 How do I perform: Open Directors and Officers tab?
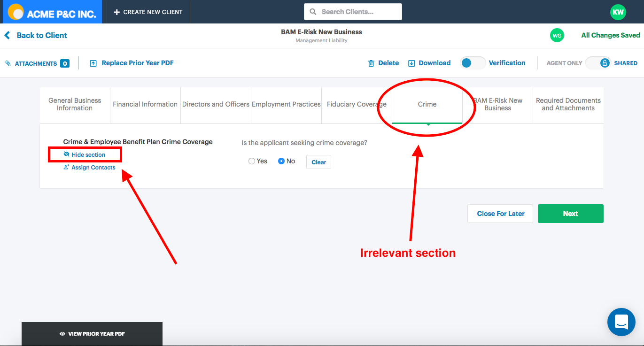216,104
